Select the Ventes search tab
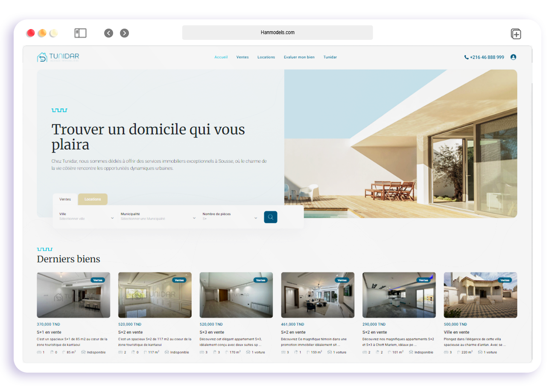Screen dimensions: 555x392 click(x=65, y=199)
